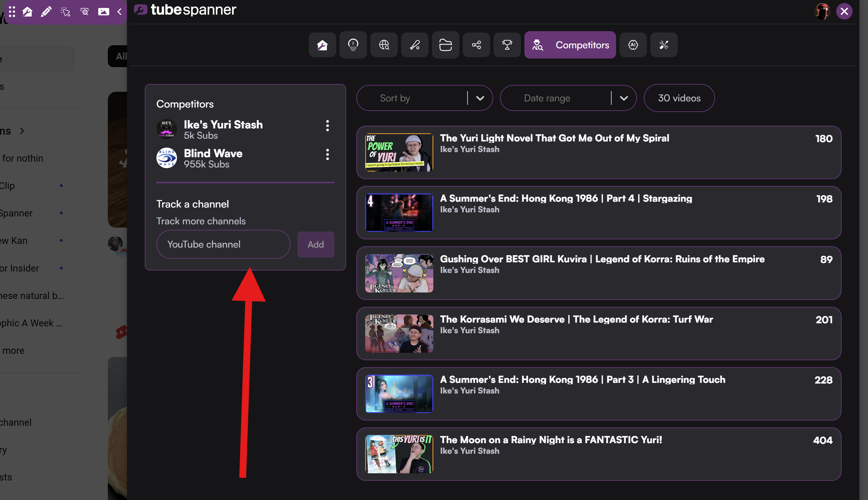
Task: Open thumbnail of Korrasami Turf War video
Action: point(399,334)
